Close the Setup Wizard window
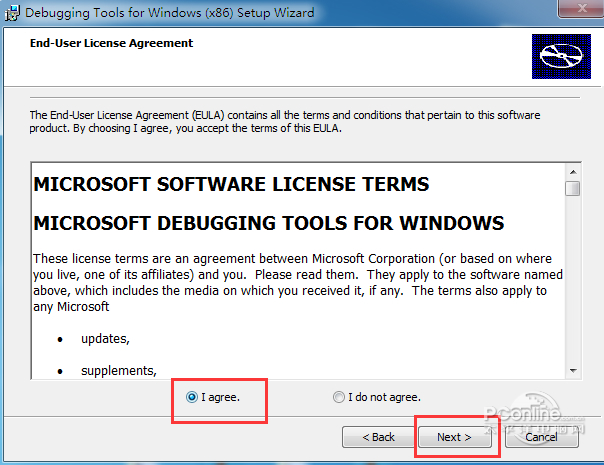The image size is (604, 465). (x=581, y=8)
